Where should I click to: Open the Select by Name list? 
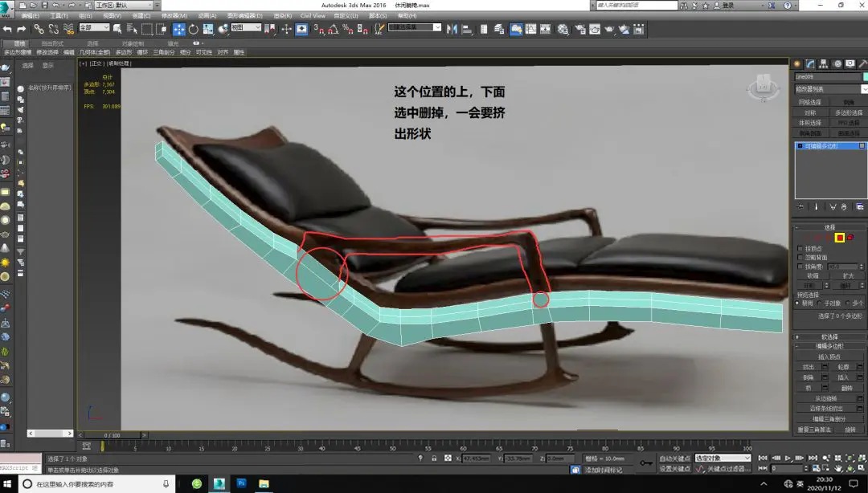click(x=132, y=29)
